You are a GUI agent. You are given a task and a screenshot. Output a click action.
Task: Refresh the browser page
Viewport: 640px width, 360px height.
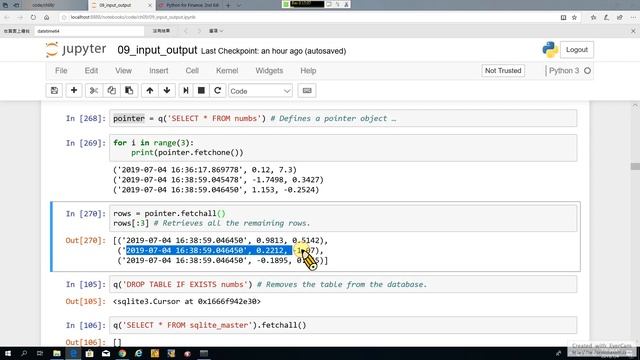point(33,18)
